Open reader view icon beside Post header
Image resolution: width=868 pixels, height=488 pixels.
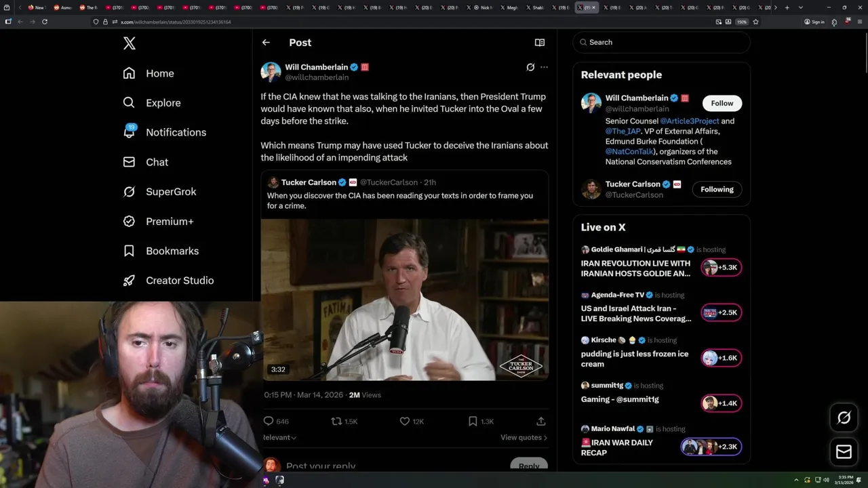(x=540, y=42)
